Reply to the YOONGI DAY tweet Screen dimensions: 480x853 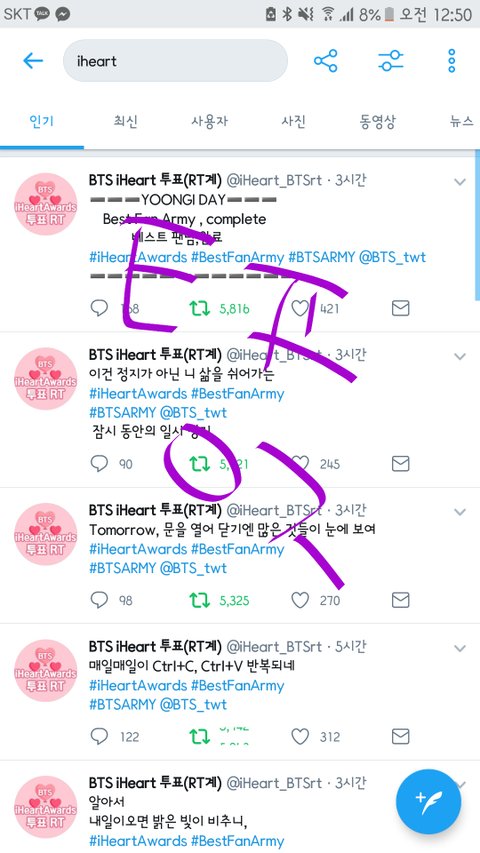click(x=99, y=308)
